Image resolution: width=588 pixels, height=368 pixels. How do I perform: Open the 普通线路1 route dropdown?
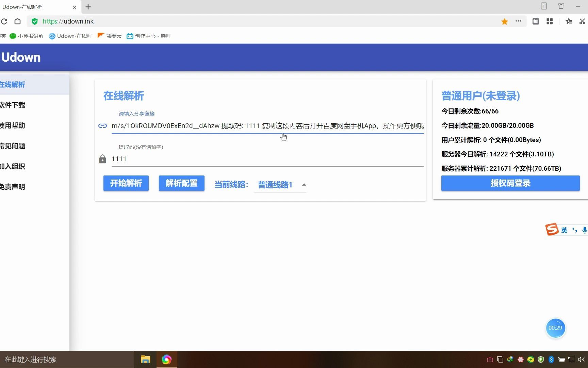[x=280, y=185]
